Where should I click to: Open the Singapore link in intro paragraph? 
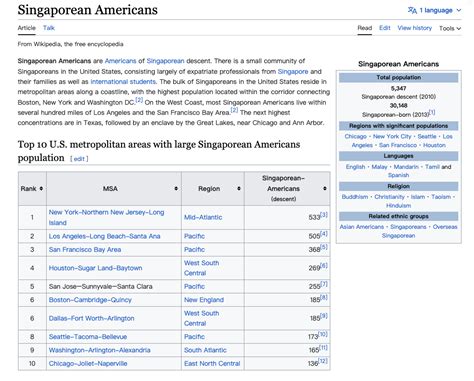[293, 71]
